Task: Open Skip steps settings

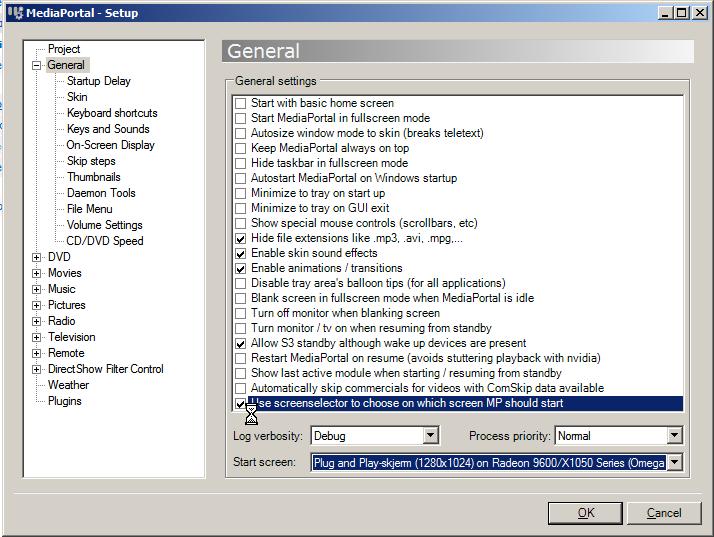Action: (91, 161)
